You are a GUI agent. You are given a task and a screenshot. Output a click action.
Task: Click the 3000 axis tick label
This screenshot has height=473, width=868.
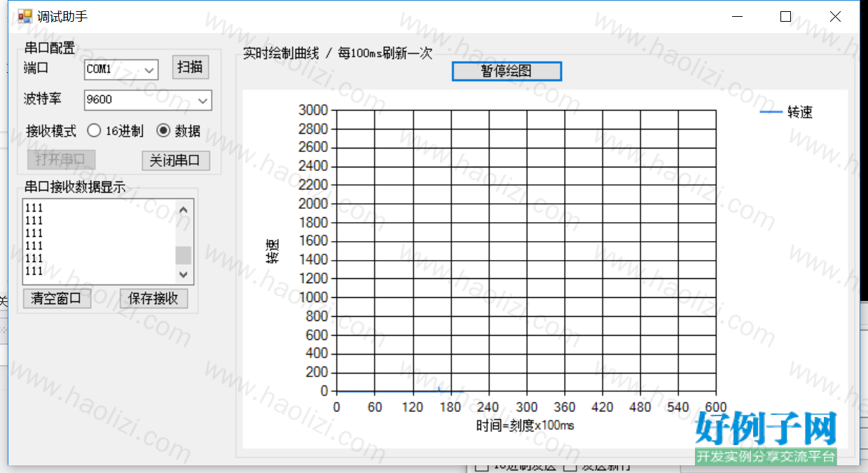click(313, 110)
